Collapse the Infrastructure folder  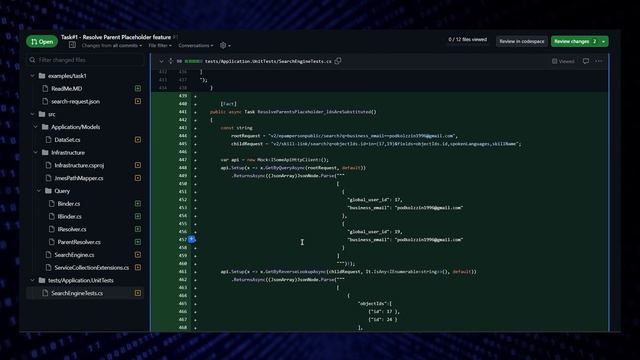pos(36,153)
